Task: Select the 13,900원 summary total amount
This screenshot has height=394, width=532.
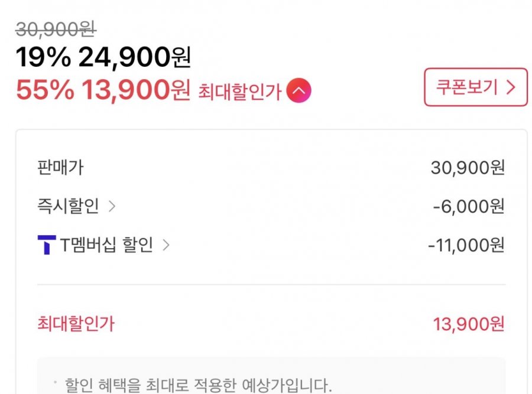Action: (x=468, y=324)
